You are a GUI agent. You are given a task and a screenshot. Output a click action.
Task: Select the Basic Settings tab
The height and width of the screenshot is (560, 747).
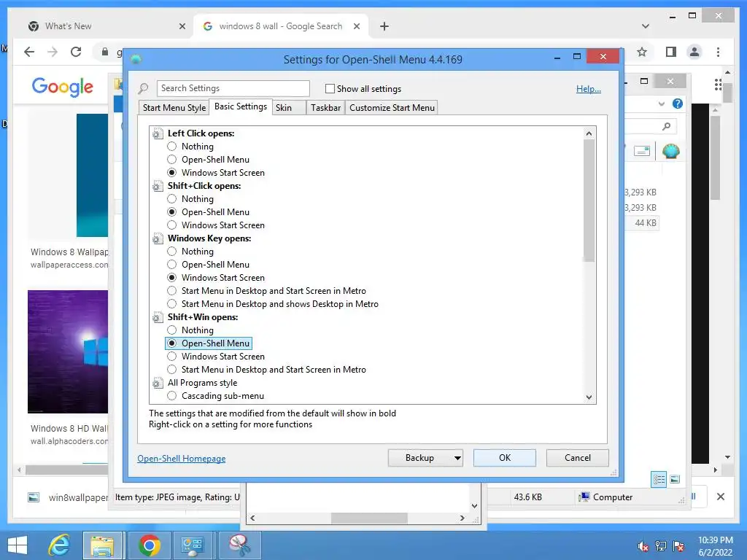tap(241, 106)
